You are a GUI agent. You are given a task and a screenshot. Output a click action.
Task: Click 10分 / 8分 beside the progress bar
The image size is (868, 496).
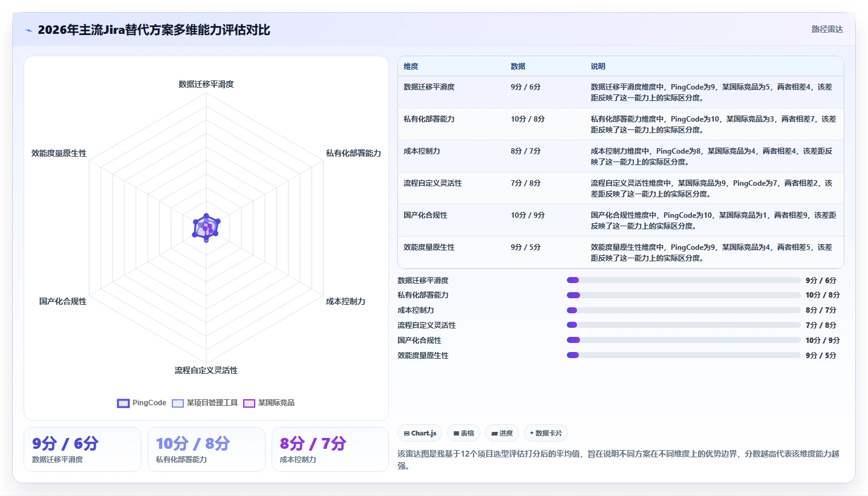823,295
